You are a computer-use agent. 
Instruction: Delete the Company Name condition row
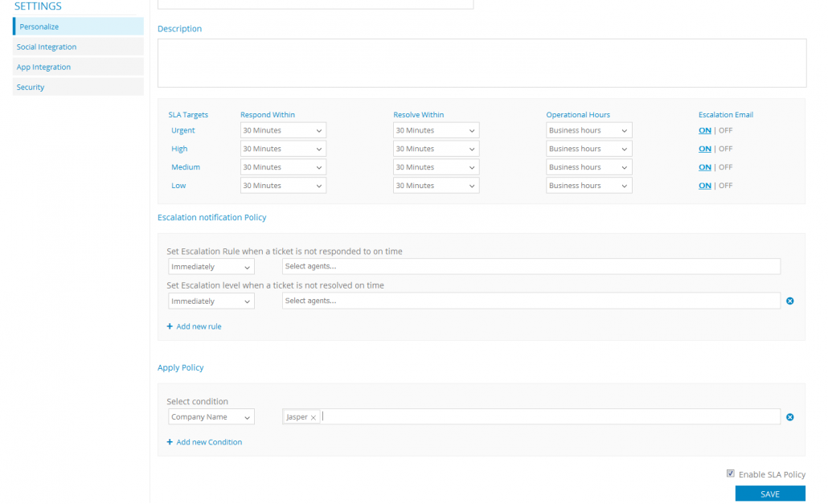coord(790,417)
